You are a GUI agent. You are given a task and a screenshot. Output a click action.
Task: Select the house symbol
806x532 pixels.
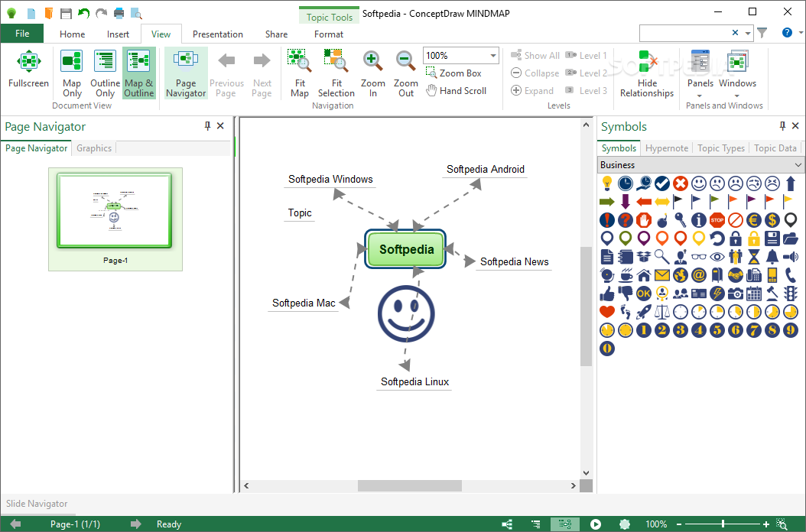[644, 275]
